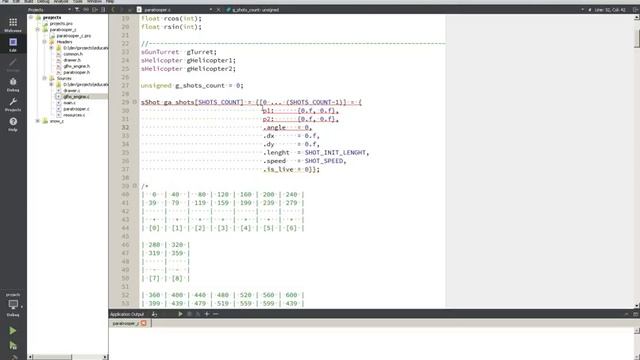Viewport: 640px width, 360px height.
Task: Collapse the paratrooper_c project node
Action: coord(38,30)
